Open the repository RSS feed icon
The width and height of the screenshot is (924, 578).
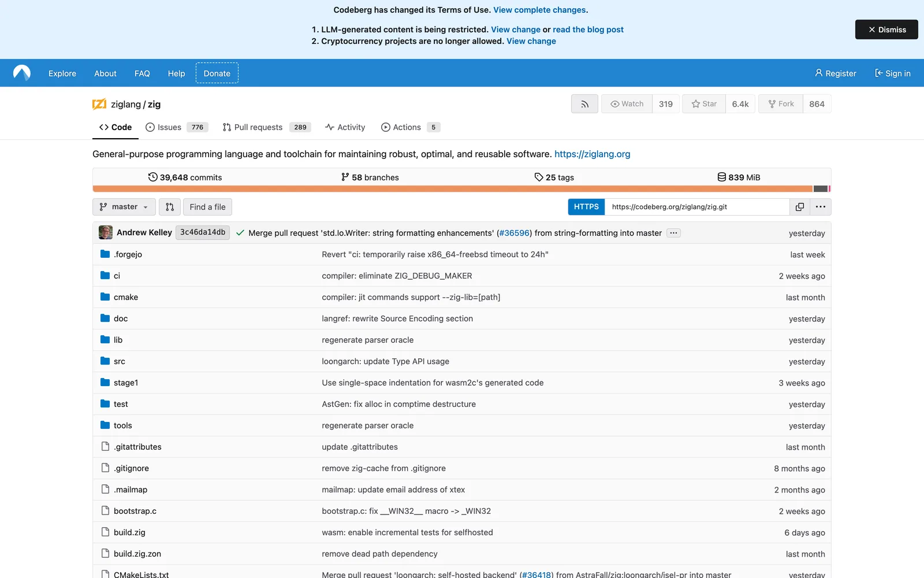click(584, 104)
